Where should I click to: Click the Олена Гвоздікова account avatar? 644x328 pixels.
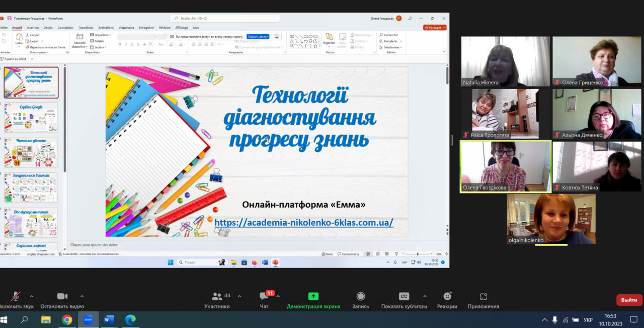[x=398, y=18]
